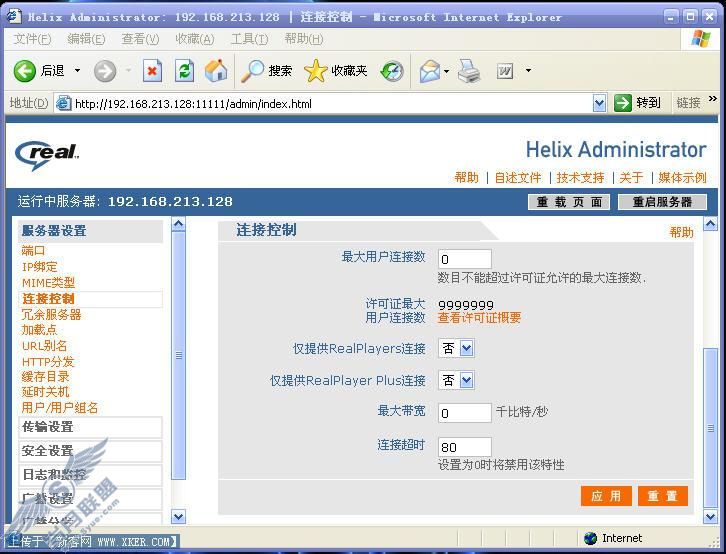Select URL别名 in the sidebar
The height and width of the screenshot is (554, 726).
44,346
